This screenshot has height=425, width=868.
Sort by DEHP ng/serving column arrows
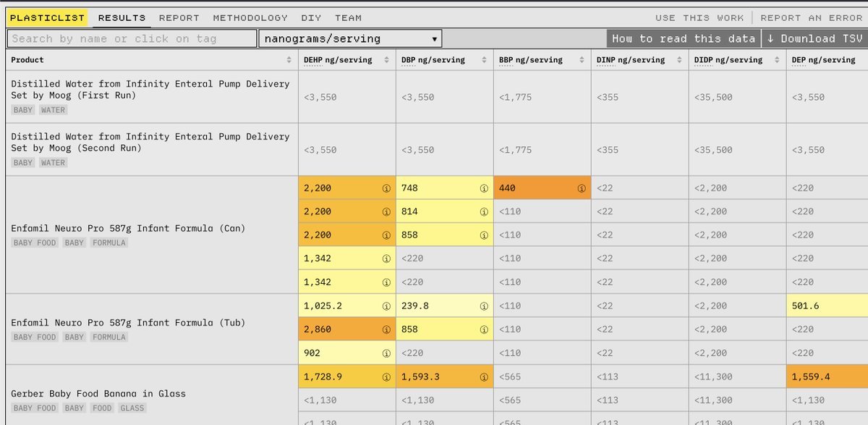pos(387,60)
